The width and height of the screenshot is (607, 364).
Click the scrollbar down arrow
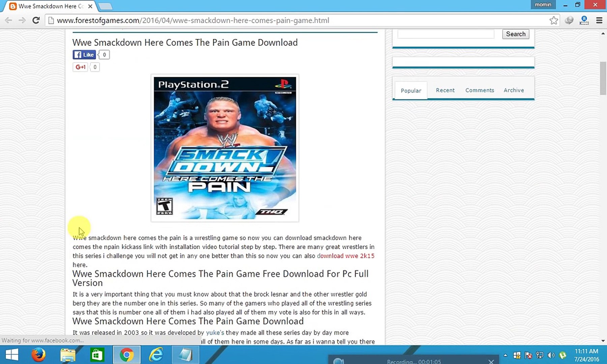(603, 341)
